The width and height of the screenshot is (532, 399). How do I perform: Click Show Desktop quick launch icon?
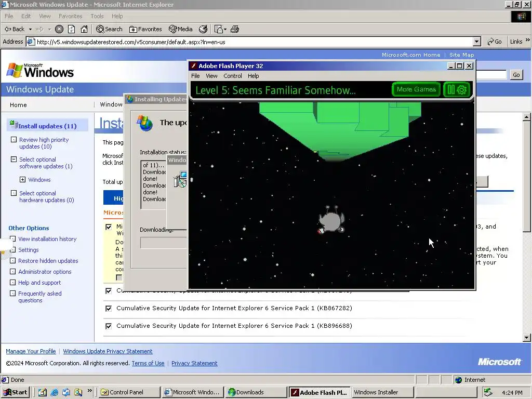pos(42,392)
